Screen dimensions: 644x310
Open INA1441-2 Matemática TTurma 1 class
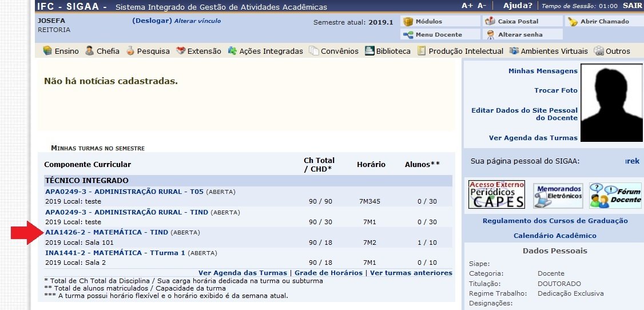pos(115,253)
